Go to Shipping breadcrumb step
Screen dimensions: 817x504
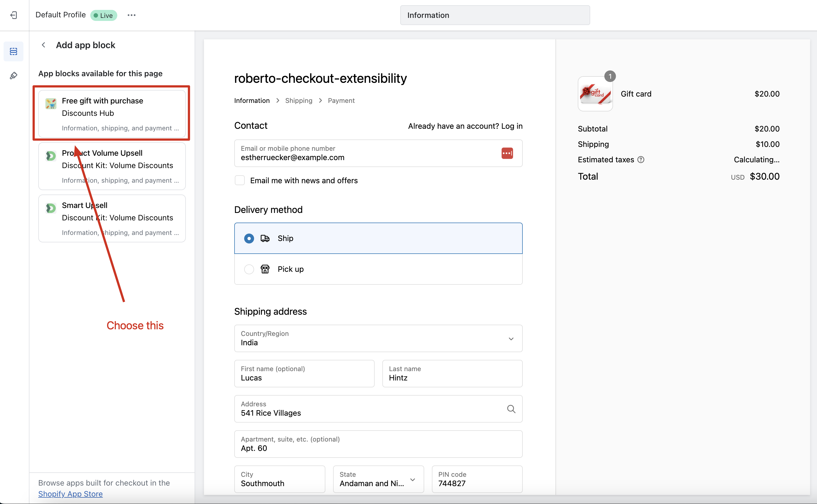298,101
